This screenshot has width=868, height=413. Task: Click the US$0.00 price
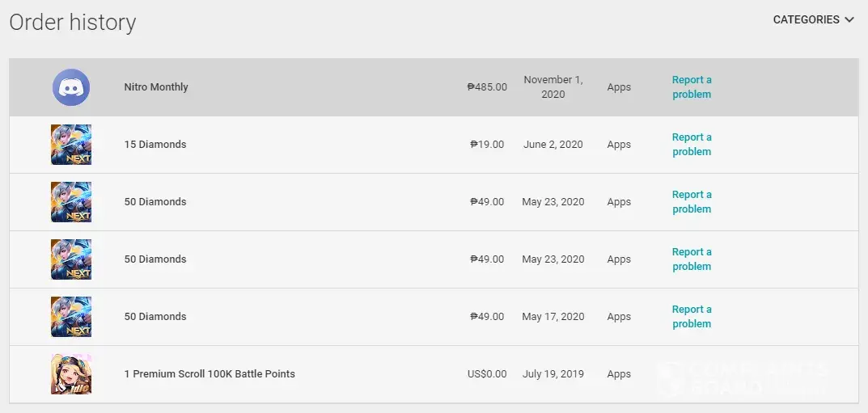[x=487, y=374]
